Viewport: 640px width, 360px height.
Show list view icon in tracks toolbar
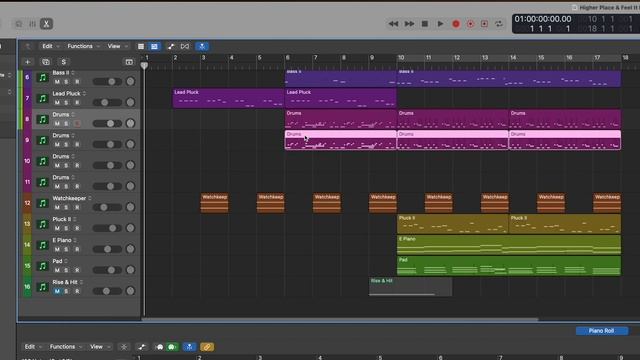(141, 47)
